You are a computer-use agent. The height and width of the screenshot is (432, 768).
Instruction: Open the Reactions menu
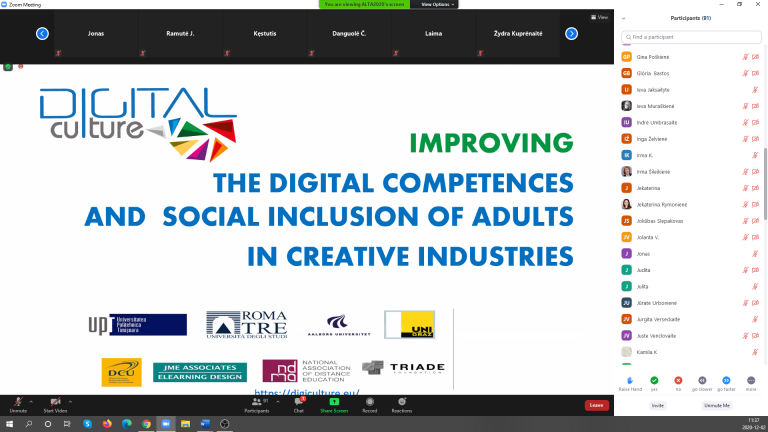tap(402, 405)
